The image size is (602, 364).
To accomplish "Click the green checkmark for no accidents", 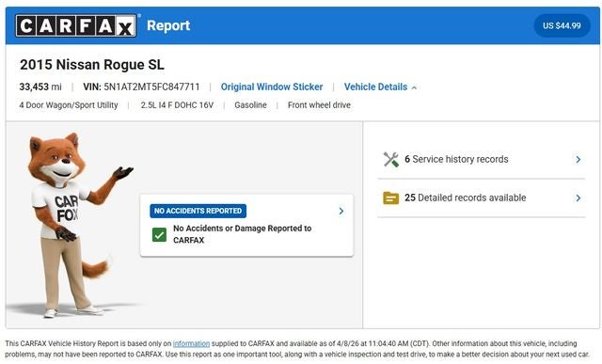I will coord(159,234).
